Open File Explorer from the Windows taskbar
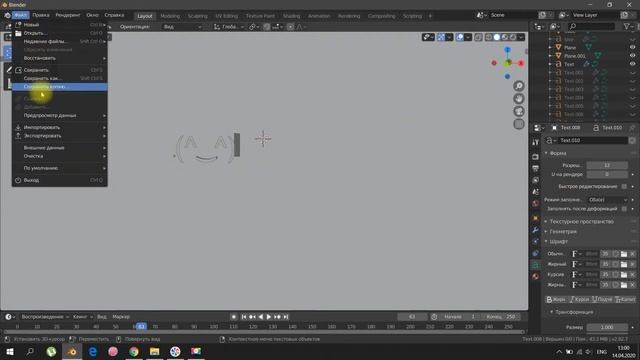640x360 pixels. (154, 351)
